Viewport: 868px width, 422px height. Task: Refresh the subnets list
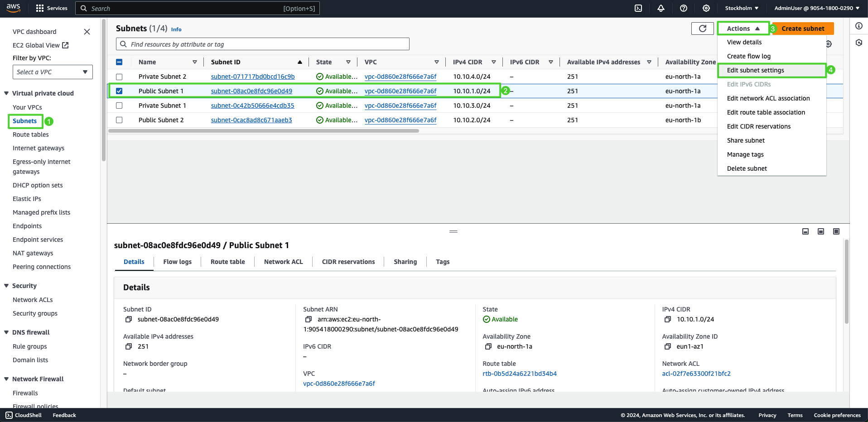[x=703, y=29]
